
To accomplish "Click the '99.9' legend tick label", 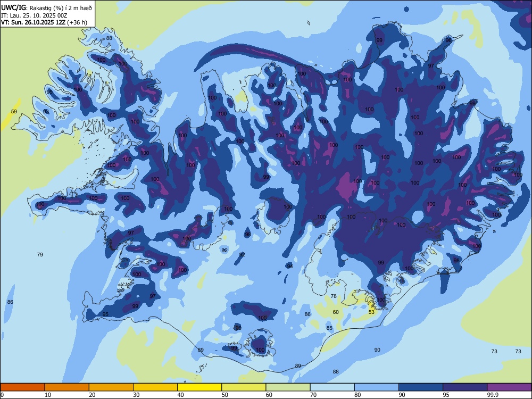I will (492, 395).
